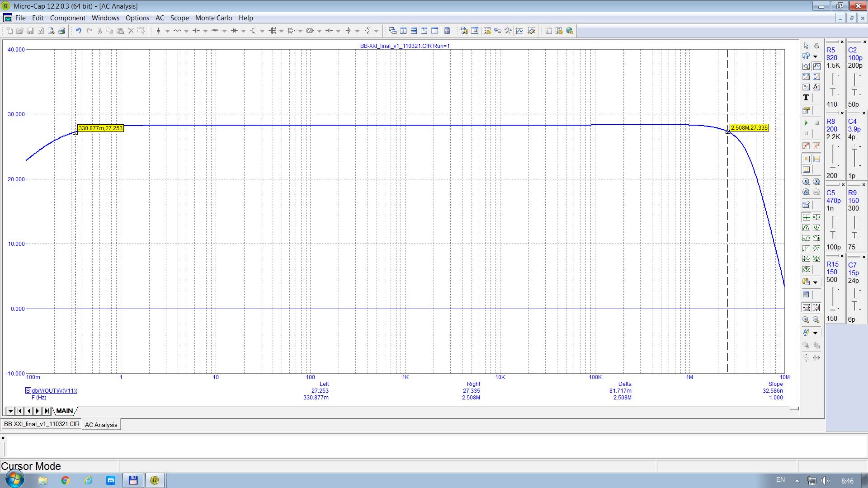Toggle the Scale mode graph icon
Viewport: 868px width, 488px height.
click(x=806, y=66)
